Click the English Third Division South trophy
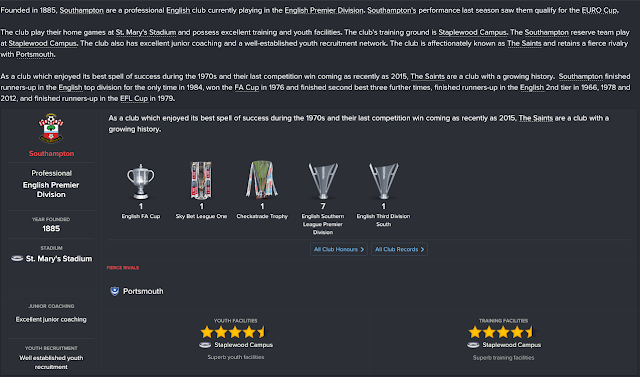The height and width of the screenshot is (377, 640). click(x=383, y=181)
